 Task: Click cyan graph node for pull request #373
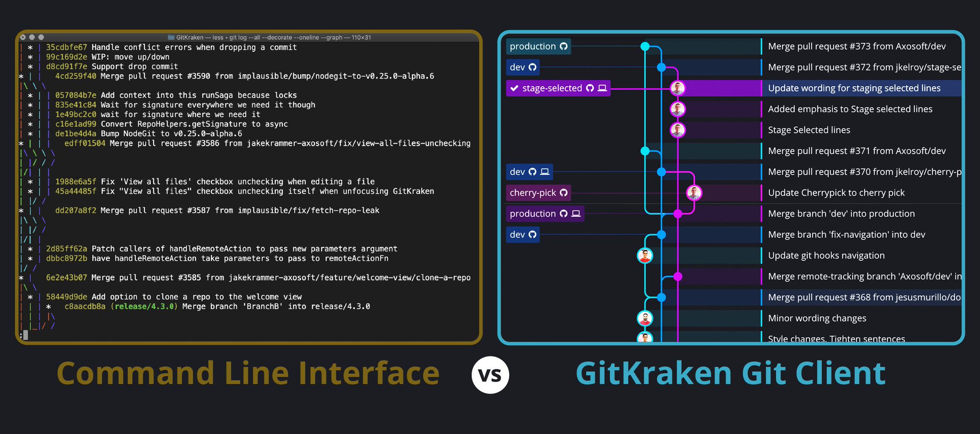click(645, 46)
